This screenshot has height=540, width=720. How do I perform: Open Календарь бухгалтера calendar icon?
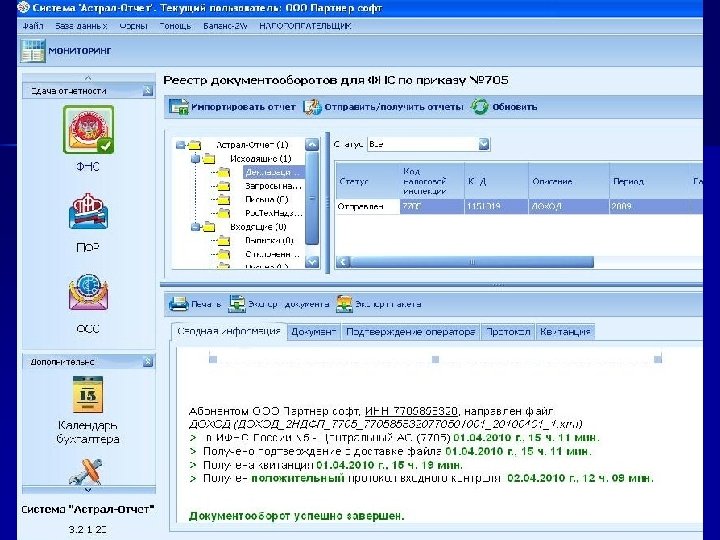(88, 395)
